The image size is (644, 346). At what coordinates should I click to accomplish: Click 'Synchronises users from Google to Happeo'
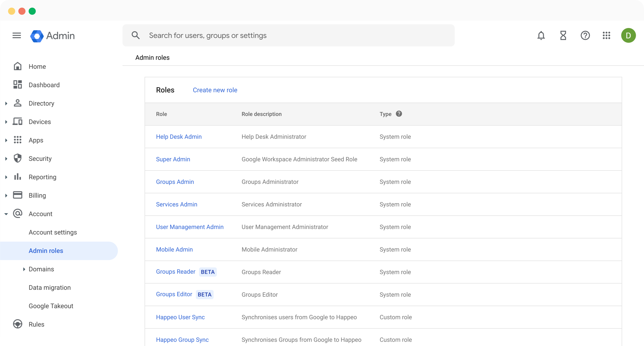pyautogui.click(x=299, y=317)
